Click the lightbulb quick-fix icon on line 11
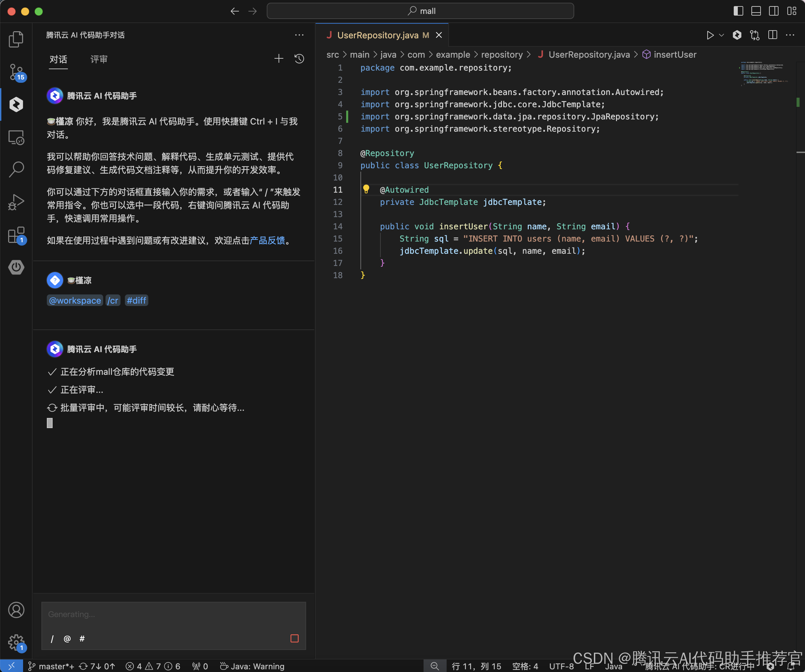 coord(366,189)
